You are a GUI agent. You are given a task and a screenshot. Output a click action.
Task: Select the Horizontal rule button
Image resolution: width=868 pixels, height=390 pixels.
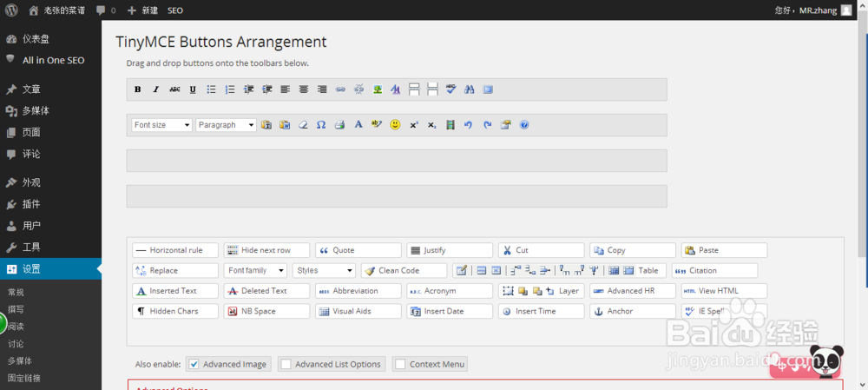[x=175, y=250]
